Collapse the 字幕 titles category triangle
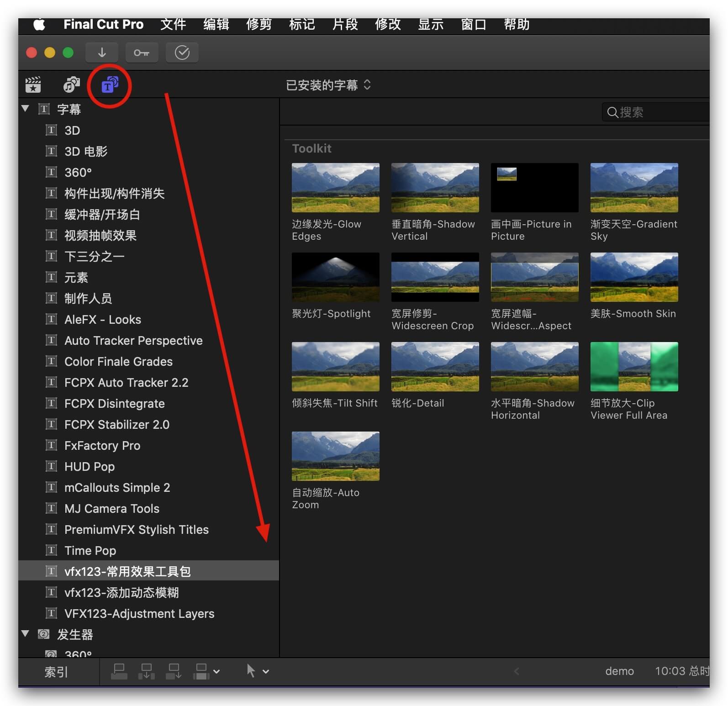The height and width of the screenshot is (706, 728). 25,109
